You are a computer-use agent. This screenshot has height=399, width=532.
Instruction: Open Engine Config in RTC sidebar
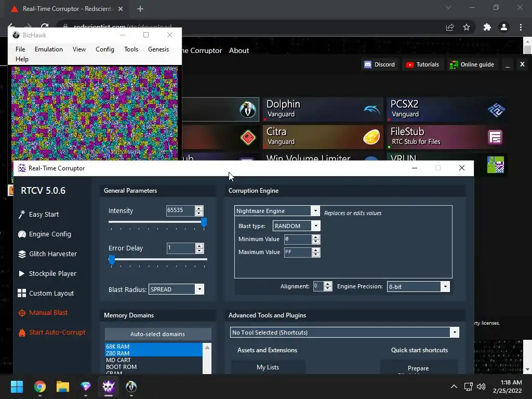click(45, 234)
